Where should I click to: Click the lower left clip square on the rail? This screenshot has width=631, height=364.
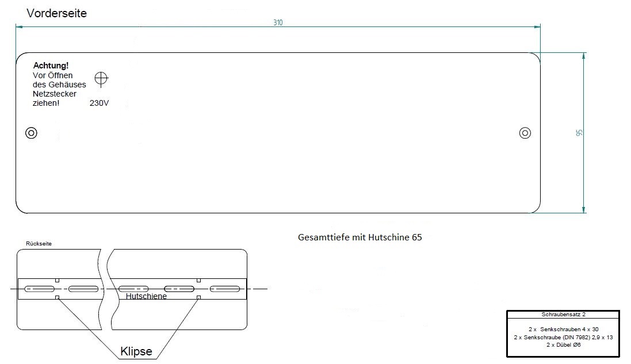pyautogui.click(x=56, y=297)
